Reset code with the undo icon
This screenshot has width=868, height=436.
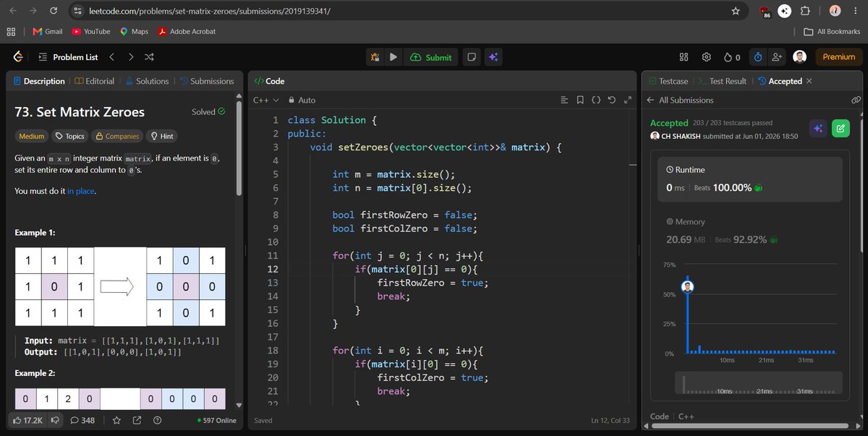coord(612,100)
